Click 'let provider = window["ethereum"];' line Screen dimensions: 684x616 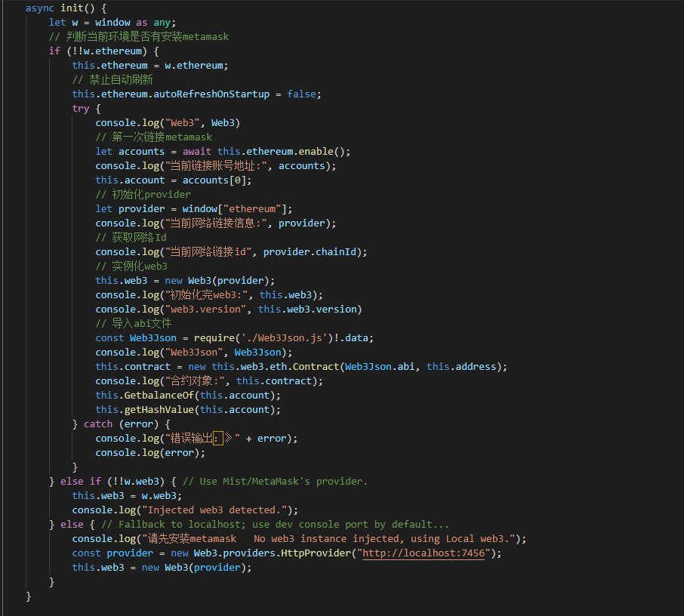pos(194,209)
